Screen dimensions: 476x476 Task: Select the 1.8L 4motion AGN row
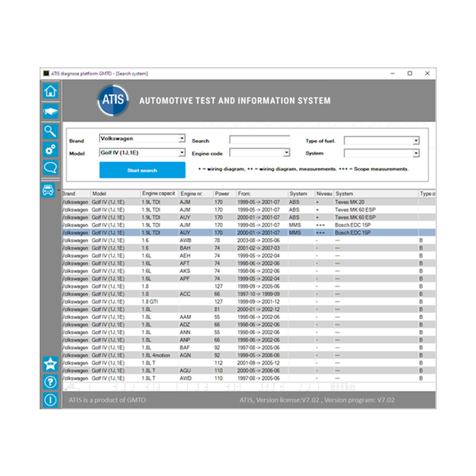click(248, 355)
